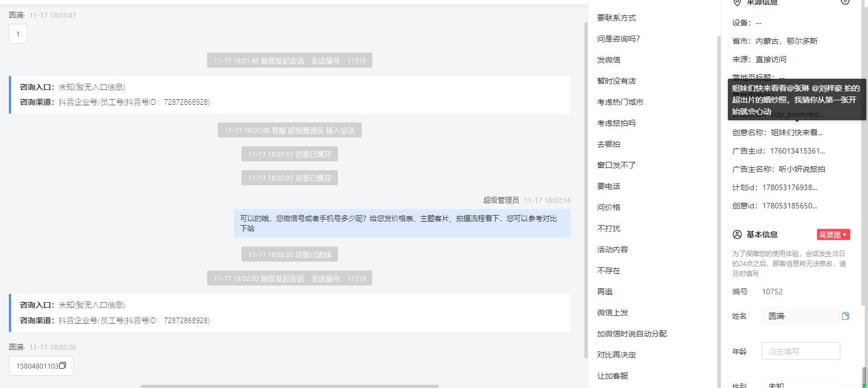Select quick reply 要联系方式

click(617, 18)
